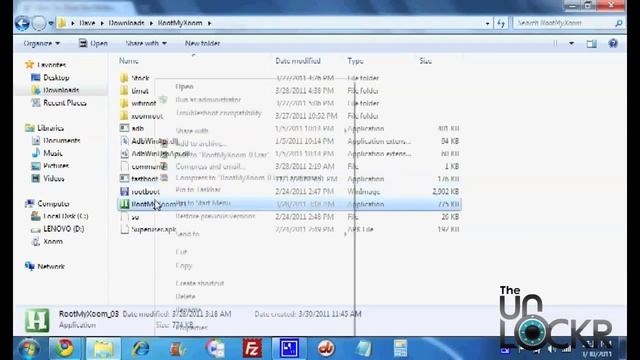Select the xoomroot folder icon
This screenshot has width=640, height=360.
point(124,116)
